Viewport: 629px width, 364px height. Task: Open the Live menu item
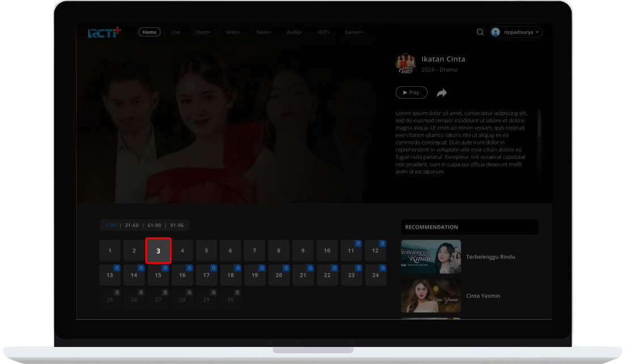(x=176, y=32)
